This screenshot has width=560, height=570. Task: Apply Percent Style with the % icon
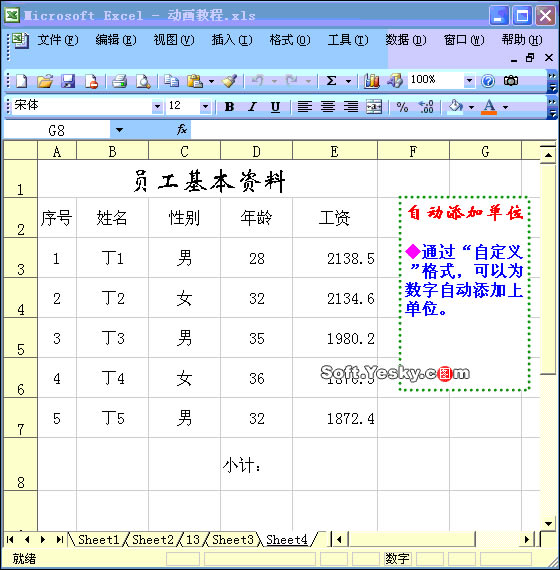point(402,107)
